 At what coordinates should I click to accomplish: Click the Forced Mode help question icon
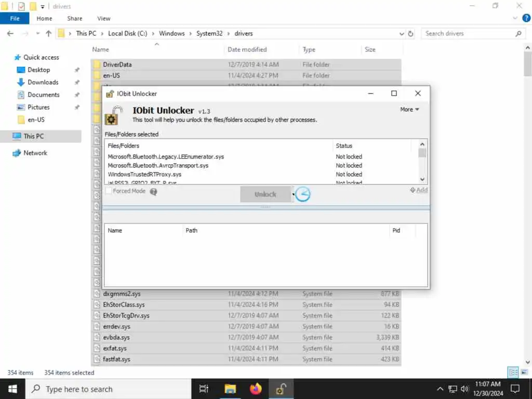(x=153, y=192)
